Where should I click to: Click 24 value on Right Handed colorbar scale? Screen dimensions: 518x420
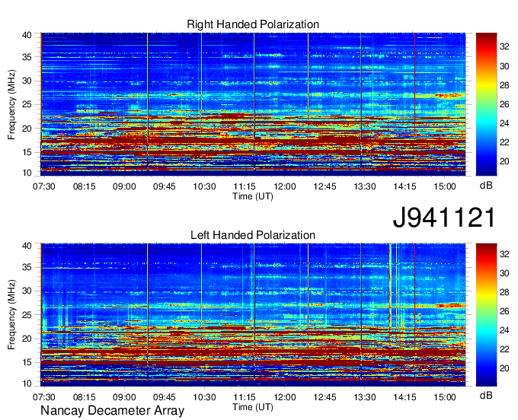tap(504, 123)
